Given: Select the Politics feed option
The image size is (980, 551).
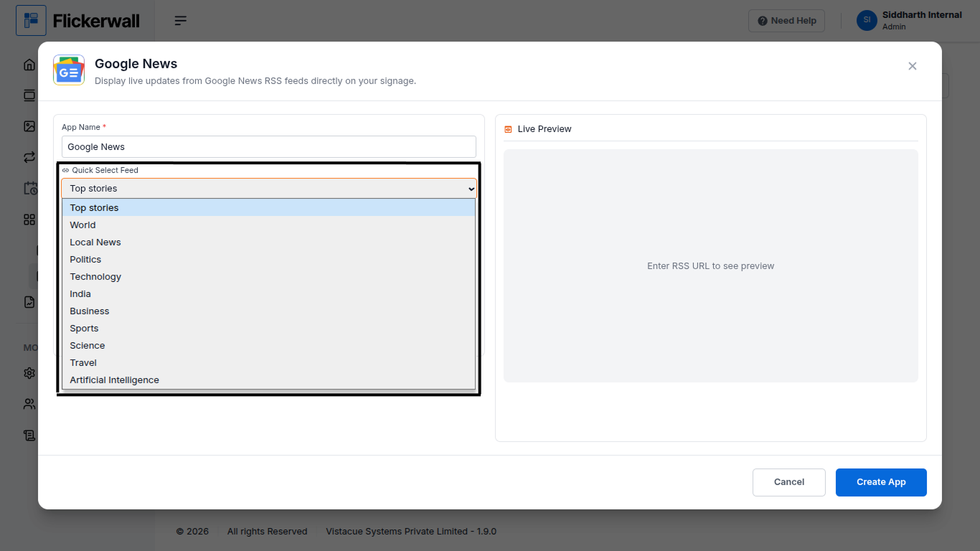Looking at the screenshot, I should pyautogui.click(x=268, y=259).
